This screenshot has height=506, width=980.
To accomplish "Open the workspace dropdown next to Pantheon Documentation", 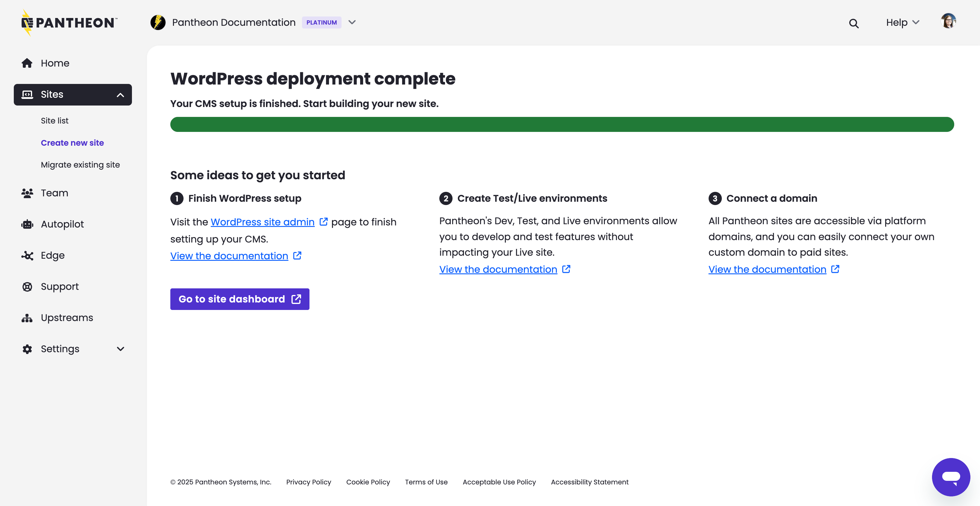I will coord(352,22).
